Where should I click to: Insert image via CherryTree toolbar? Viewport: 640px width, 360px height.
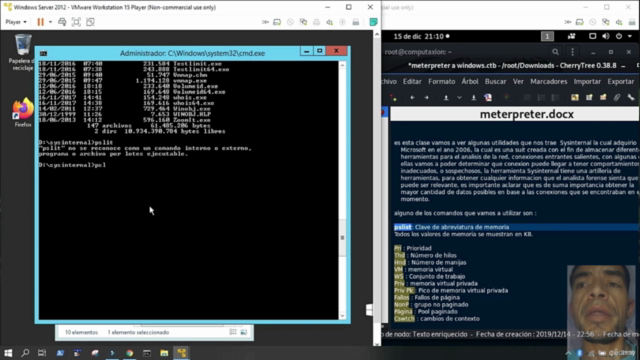(x=575, y=98)
